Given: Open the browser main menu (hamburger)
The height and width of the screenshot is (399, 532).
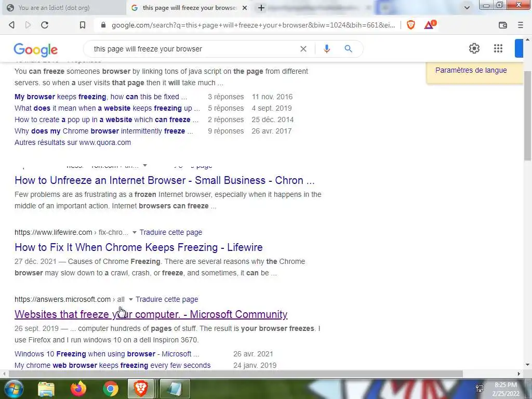Looking at the screenshot, I should 521,25.
